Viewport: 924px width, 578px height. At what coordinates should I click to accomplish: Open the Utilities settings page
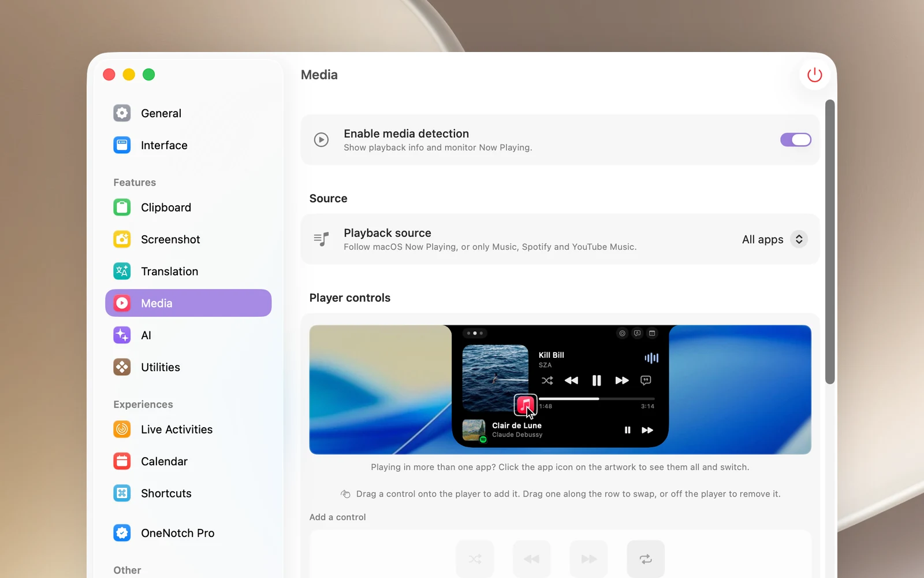point(188,367)
